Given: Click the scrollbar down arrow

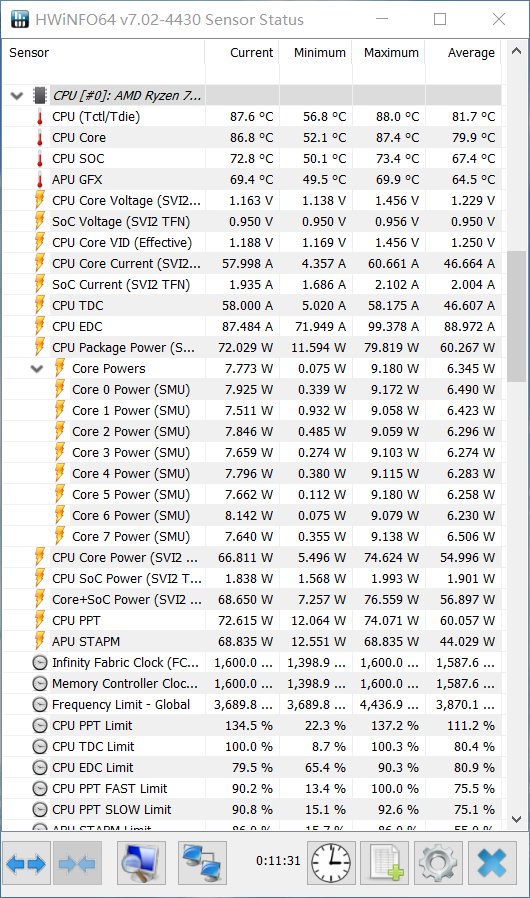Looking at the screenshot, I should 516,819.
